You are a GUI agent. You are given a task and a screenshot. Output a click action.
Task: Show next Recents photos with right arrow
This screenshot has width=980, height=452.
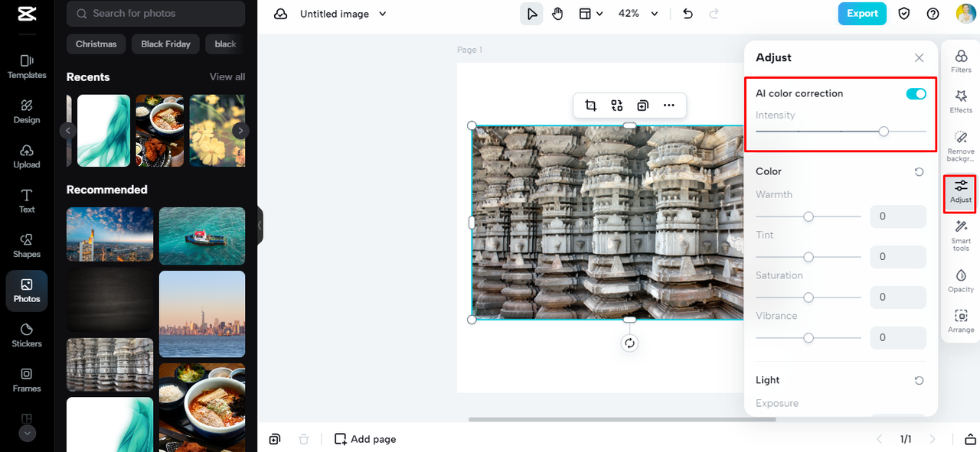coord(240,131)
